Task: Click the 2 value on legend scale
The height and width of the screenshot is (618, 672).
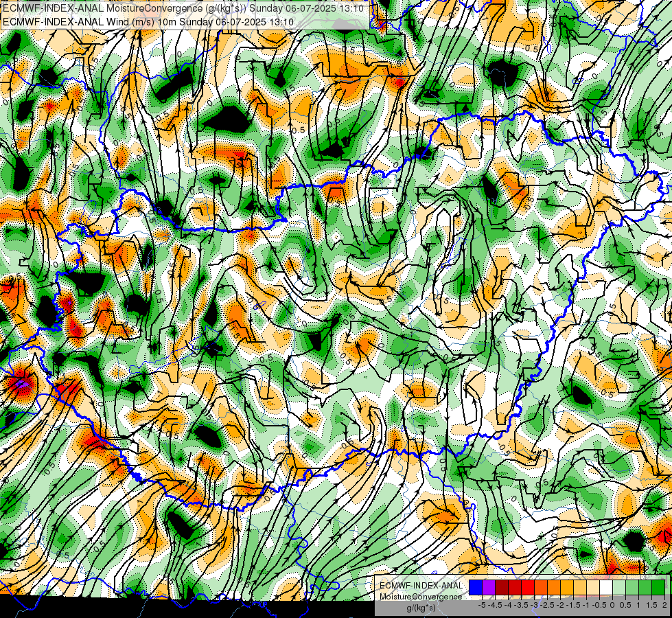Action: click(x=664, y=605)
